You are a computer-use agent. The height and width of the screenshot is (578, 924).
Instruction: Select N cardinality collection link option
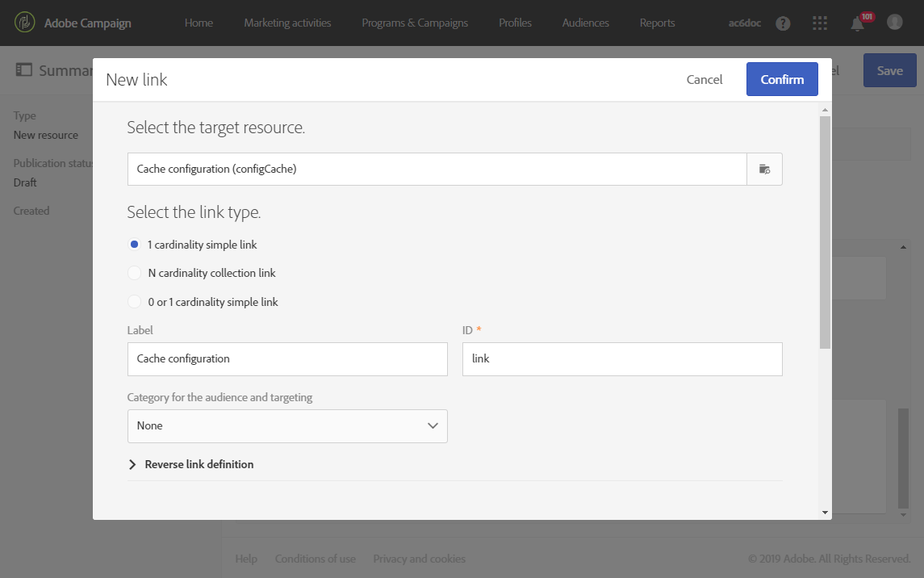click(x=135, y=274)
